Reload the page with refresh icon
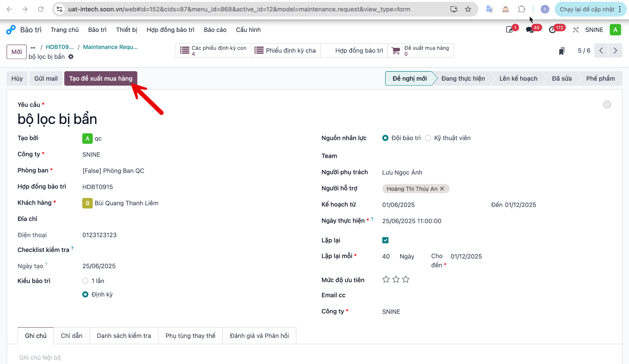 click(x=41, y=9)
